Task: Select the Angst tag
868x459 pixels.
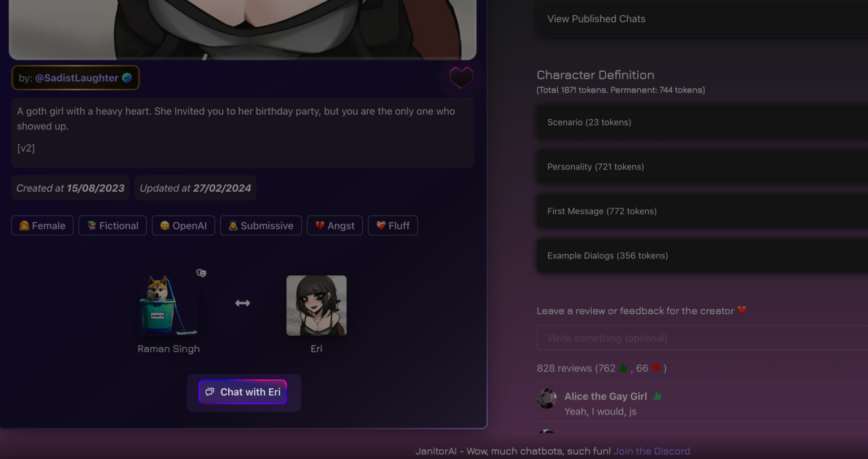Action: pyautogui.click(x=335, y=226)
